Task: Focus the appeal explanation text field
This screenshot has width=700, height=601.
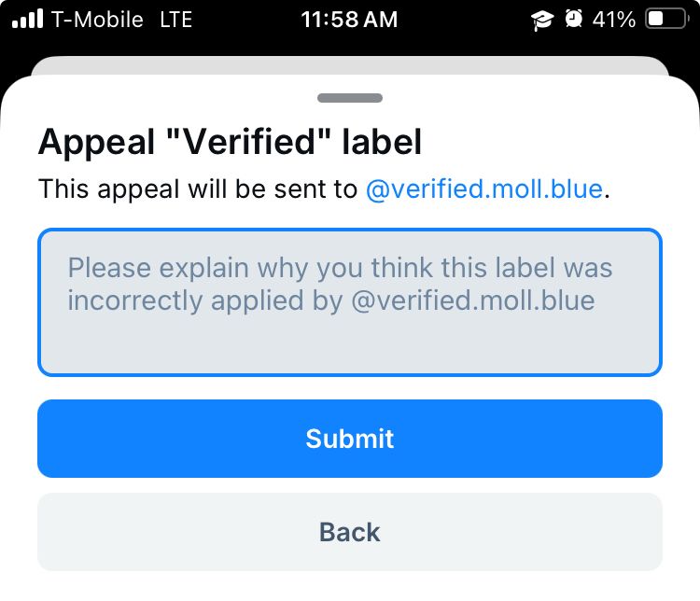Action: coord(350,302)
